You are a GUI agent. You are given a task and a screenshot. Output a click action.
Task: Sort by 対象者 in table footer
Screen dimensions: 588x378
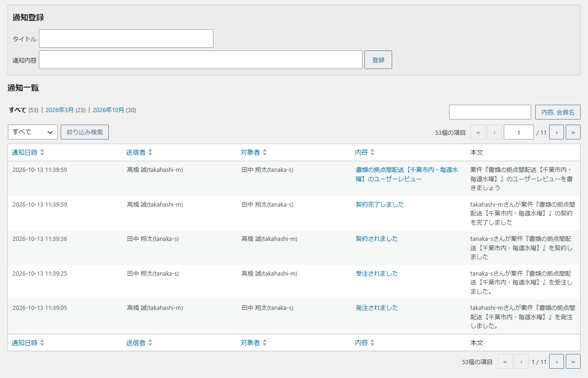(x=250, y=343)
